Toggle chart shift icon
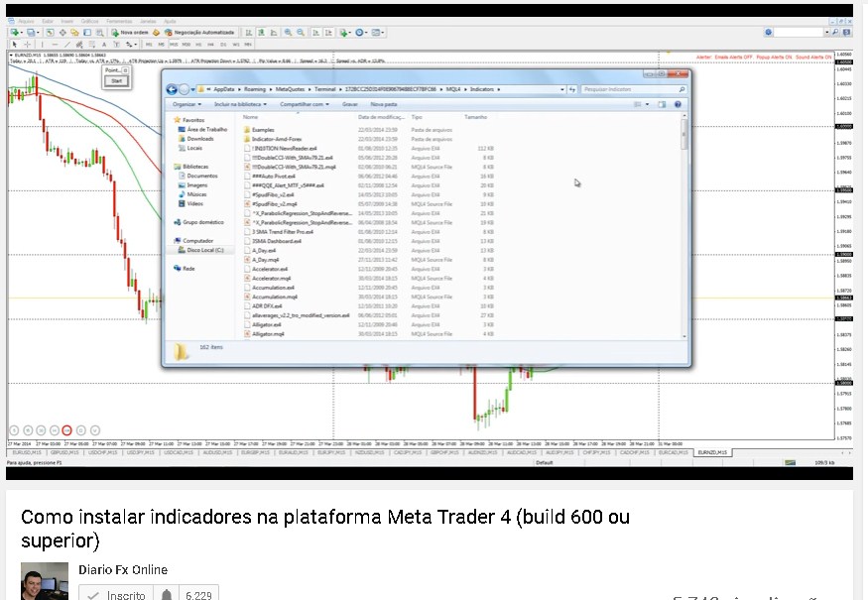This screenshot has height=600, width=868. [328, 33]
